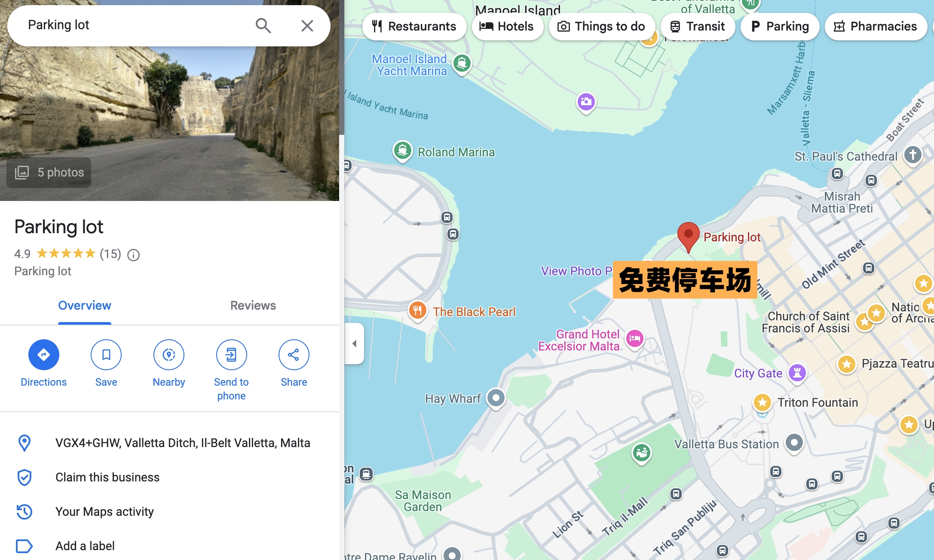
Task: Click Add a label option
Action: point(85,546)
